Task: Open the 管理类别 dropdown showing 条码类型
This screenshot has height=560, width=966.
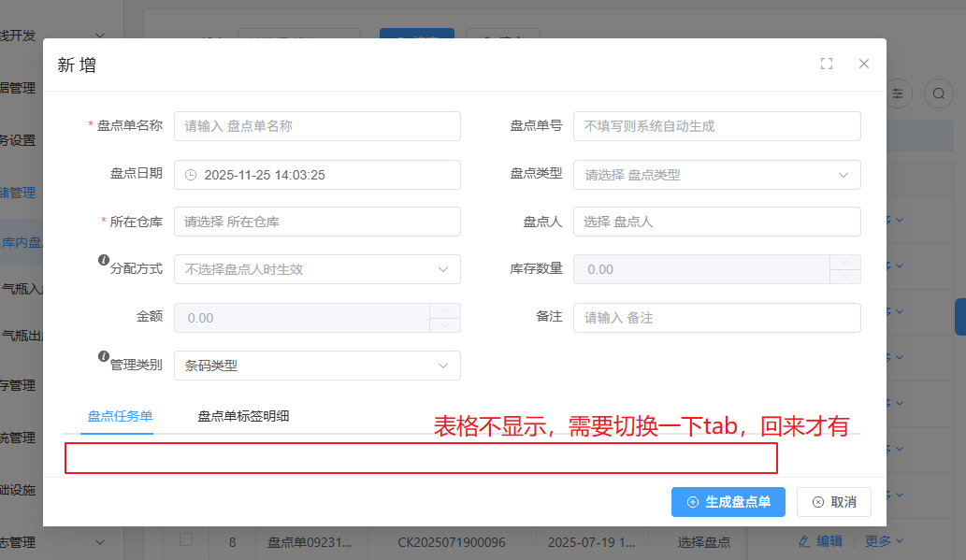Action: [317, 366]
